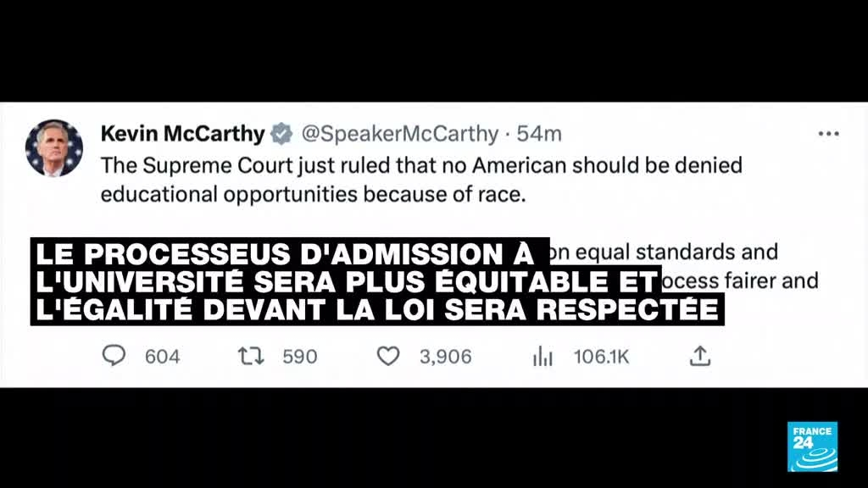Click the verified badge next to Kevin McCarthy
Screen dimensions: 868x488
[x=281, y=134]
